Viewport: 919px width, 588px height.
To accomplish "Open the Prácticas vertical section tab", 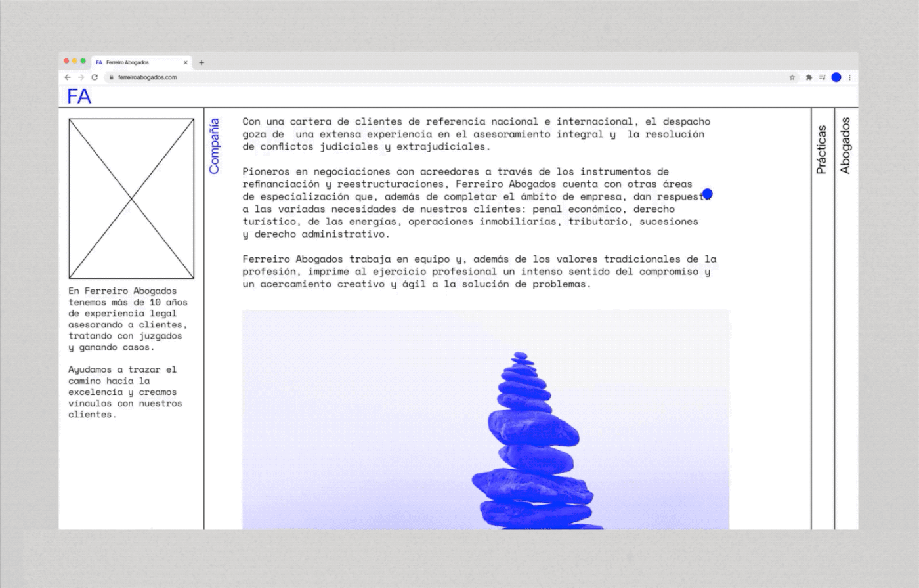I will [822, 150].
